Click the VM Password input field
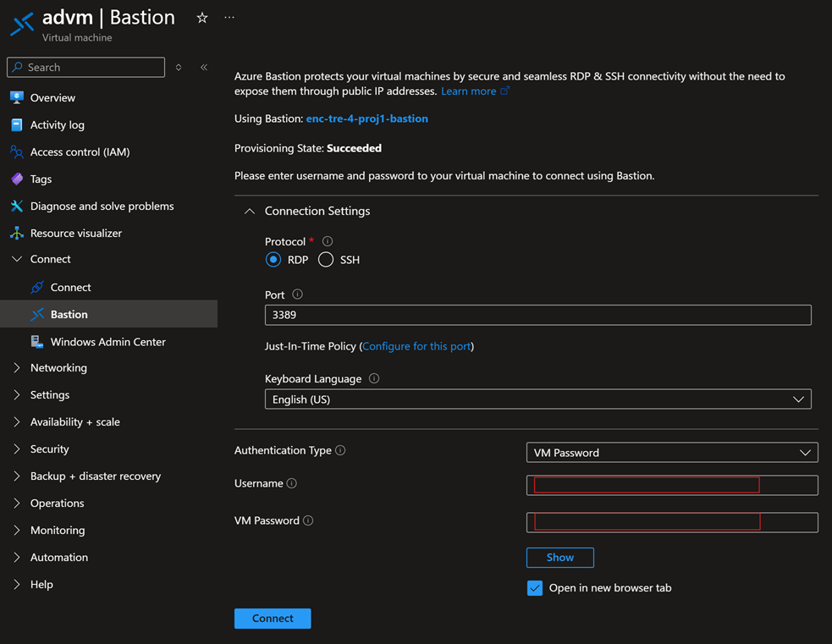 click(x=672, y=522)
